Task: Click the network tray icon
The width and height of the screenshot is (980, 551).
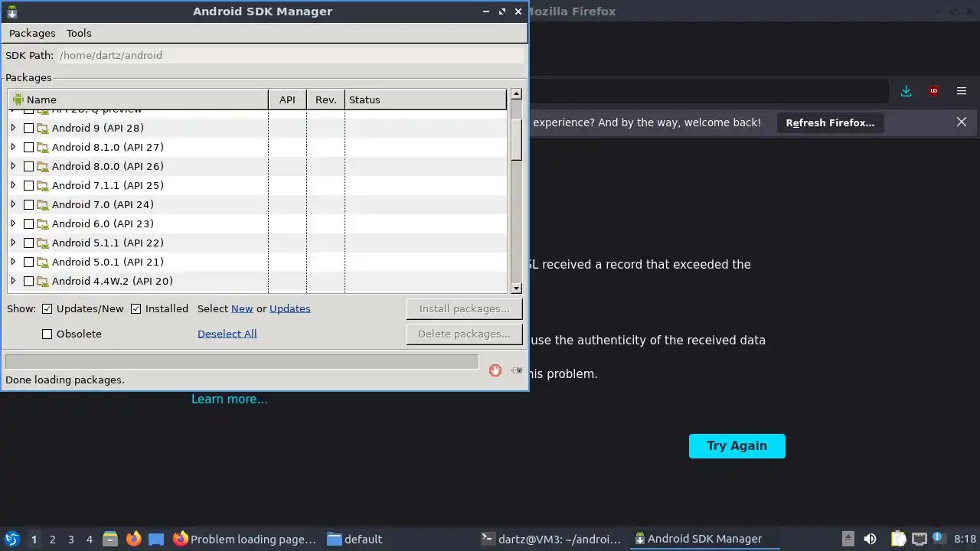Action: [920, 539]
